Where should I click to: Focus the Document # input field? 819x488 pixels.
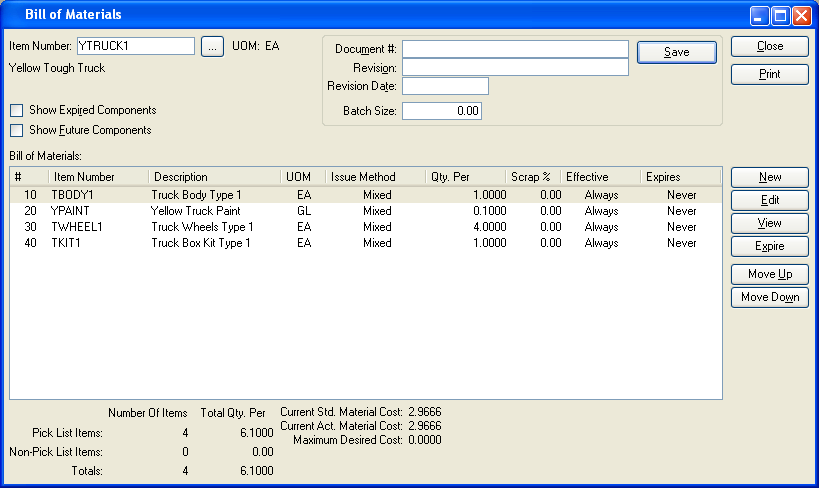pos(515,49)
